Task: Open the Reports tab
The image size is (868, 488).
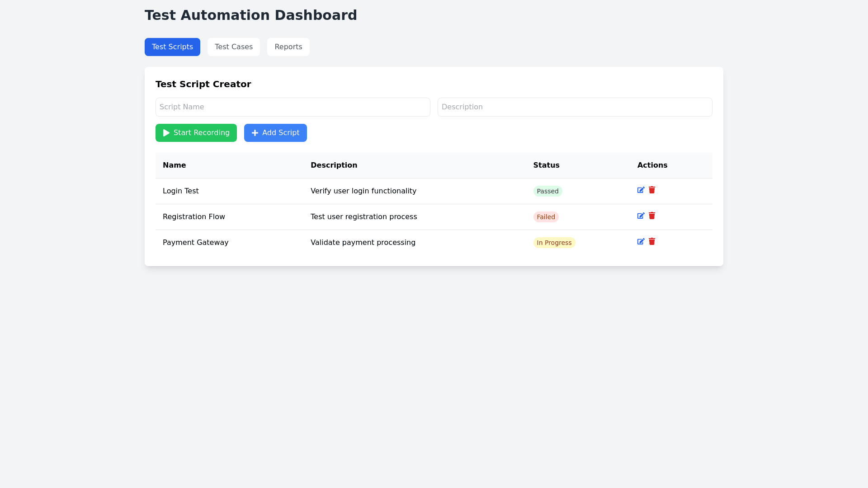Action: click(x=288, y=47)
